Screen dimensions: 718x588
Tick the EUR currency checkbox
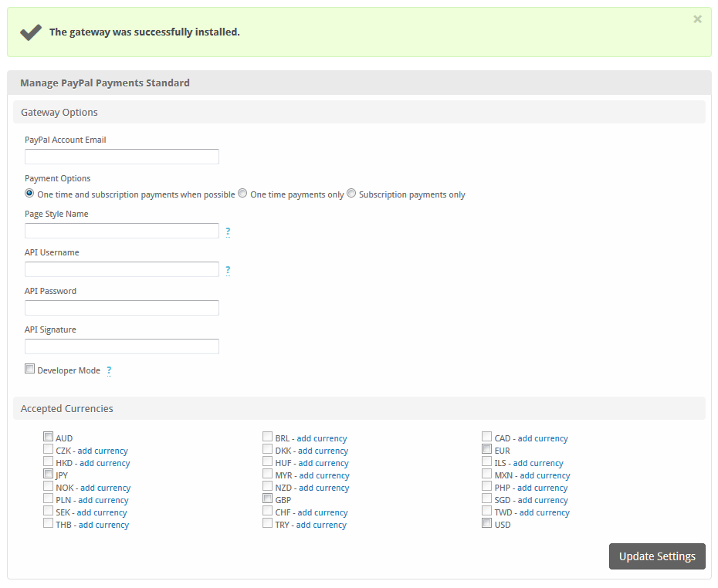pyautogui.click(x=487, y=449)
